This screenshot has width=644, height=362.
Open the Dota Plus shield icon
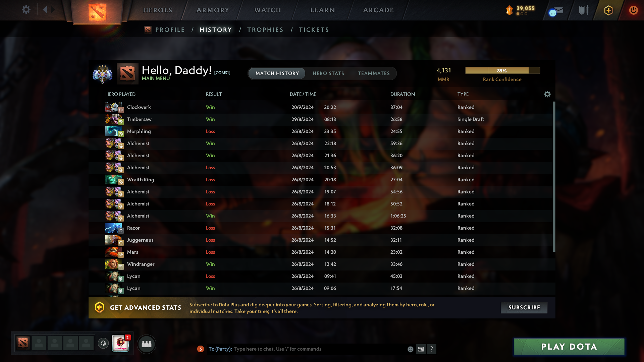(x=609, y=10)
